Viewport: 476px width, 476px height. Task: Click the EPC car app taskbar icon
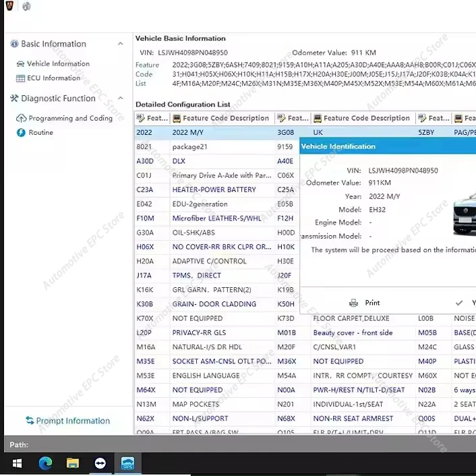pos(127,463)
